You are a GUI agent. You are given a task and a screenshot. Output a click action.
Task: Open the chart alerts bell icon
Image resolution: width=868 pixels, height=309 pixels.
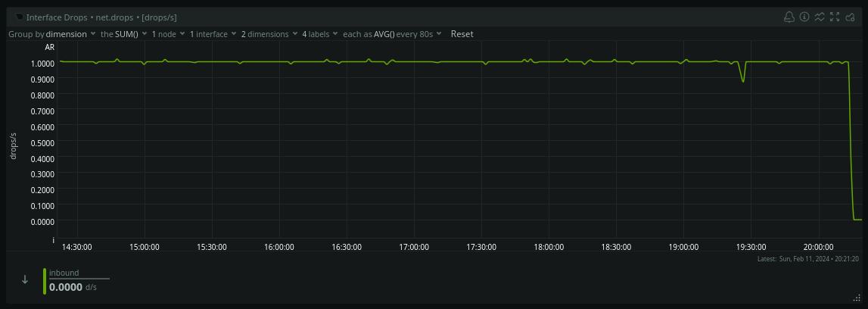click(789, 17)
